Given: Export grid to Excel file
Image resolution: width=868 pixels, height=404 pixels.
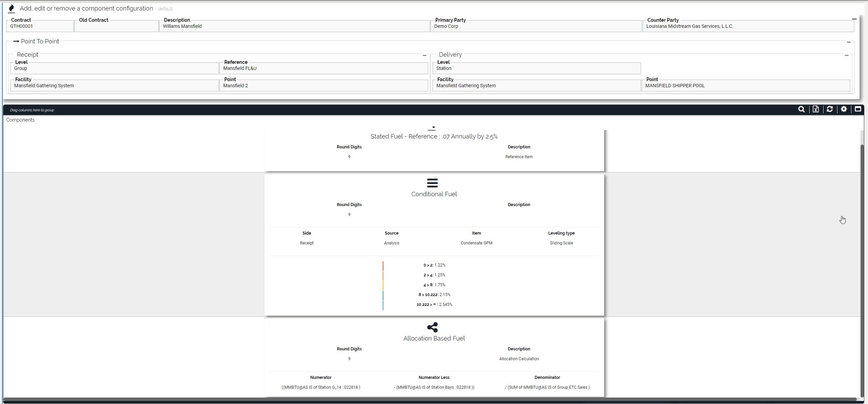Looking at the screenshot, I should coord(816,109).
